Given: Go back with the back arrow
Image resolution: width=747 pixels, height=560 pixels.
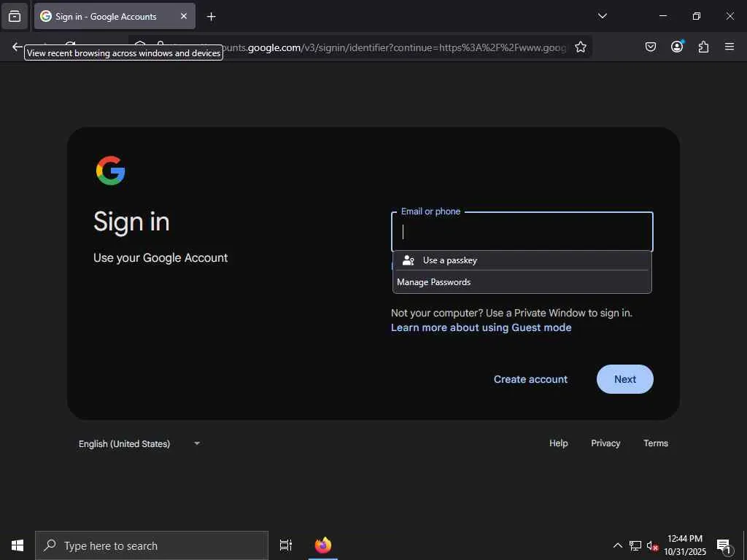Looking at the screenshot, I should [18, 47].
